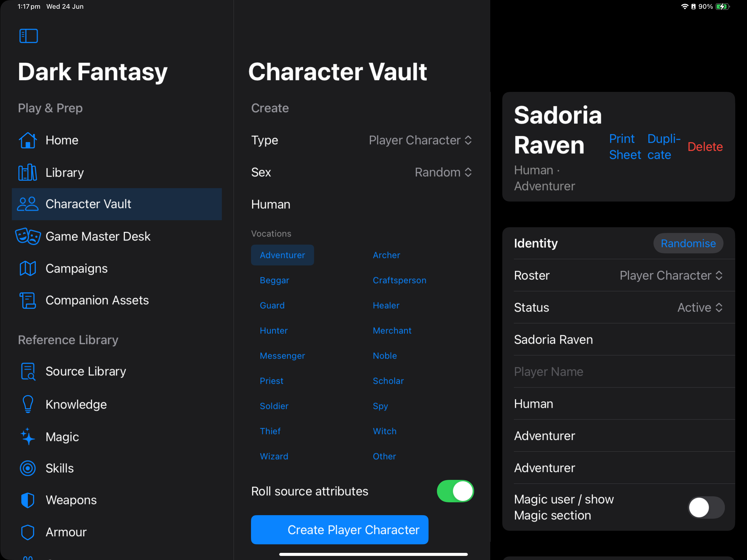
Task: Click the Companion Assets scroll icon
Action: (x=28, y=300)
